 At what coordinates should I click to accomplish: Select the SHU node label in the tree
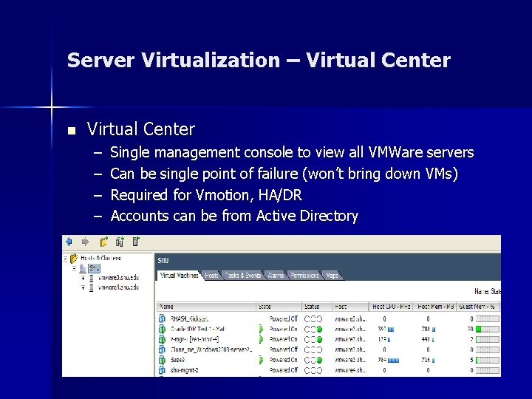(95, 268)
